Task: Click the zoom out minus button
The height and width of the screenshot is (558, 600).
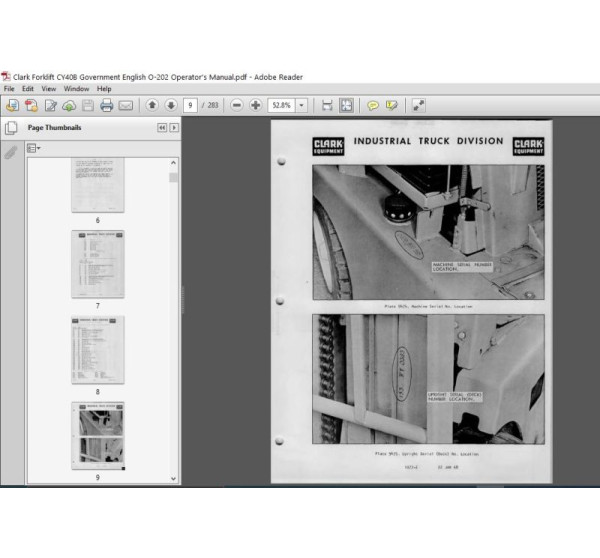Action: [237, 105]
